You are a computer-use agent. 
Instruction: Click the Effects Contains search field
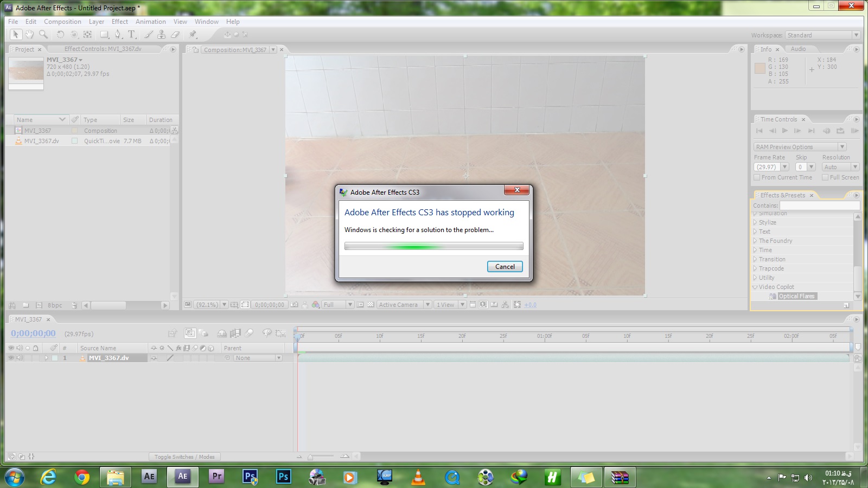[x=820, y=206]
